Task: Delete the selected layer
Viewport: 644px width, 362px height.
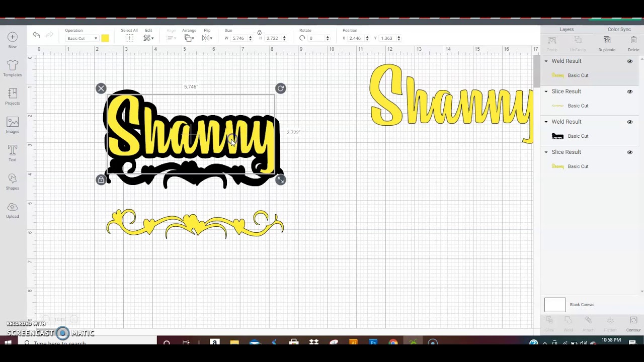Action: click(633, 43)
